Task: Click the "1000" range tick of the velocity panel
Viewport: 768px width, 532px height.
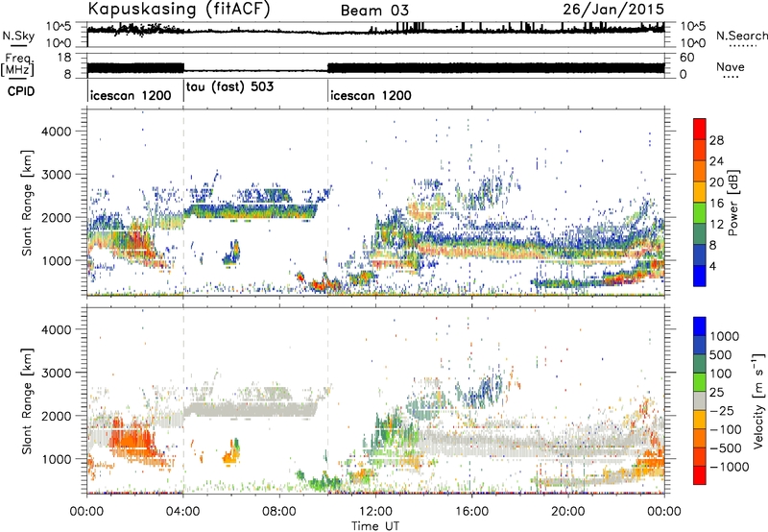Action: [56, 459]
